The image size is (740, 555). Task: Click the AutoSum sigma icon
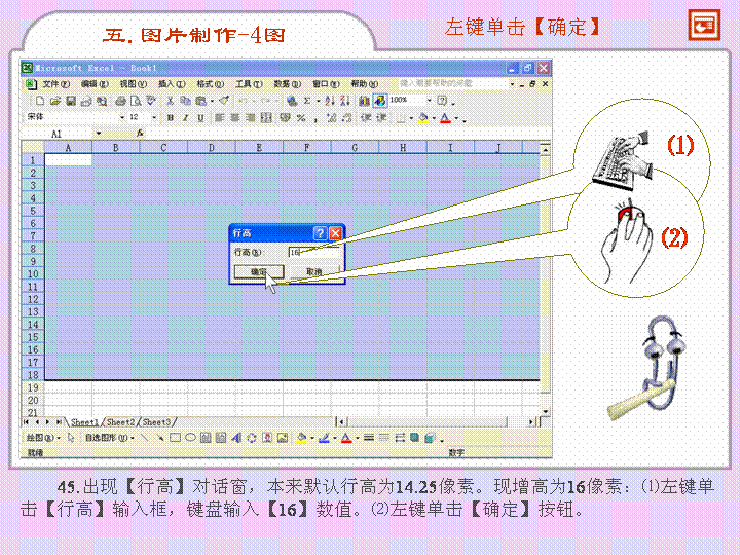[307, 101]
